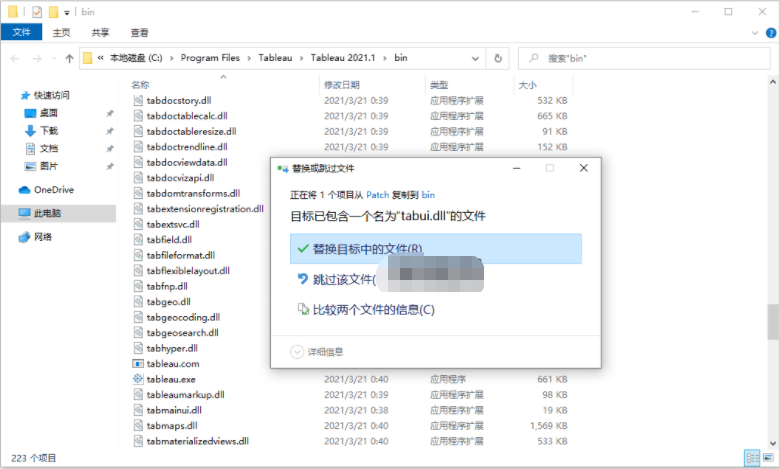This screenshot has height=469, width=779.
Task: Go back with the left arrow
Action: click(15, 59)
